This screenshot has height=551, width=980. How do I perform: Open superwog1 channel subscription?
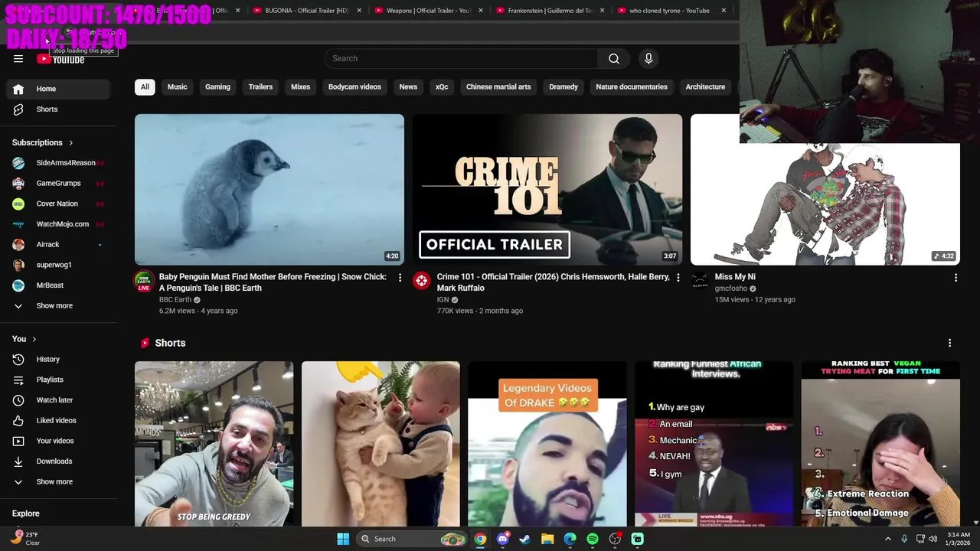point(58,265)
